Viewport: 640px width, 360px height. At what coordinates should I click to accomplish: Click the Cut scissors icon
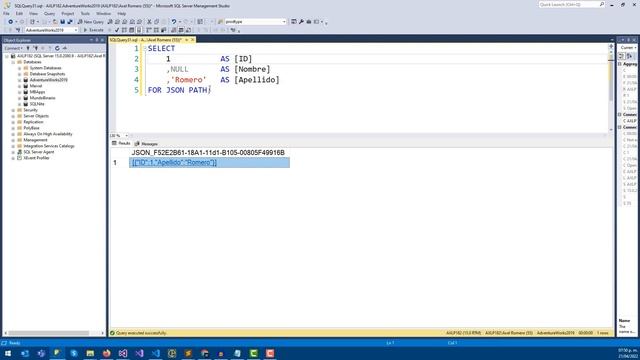point(149,22)
